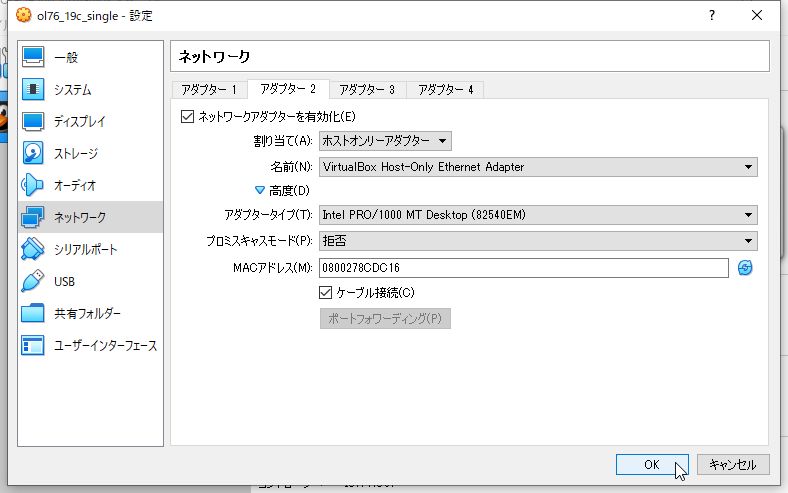The image size is (788, 493).
Task: Select the ユーザーインターフェース window icon
Action: point(33,345)
